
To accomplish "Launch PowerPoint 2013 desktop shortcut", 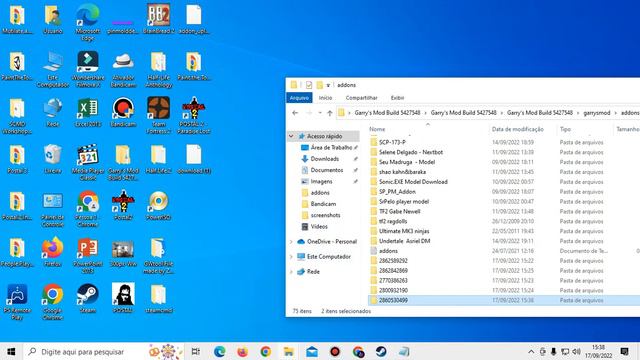I will (x=88, y=256).
